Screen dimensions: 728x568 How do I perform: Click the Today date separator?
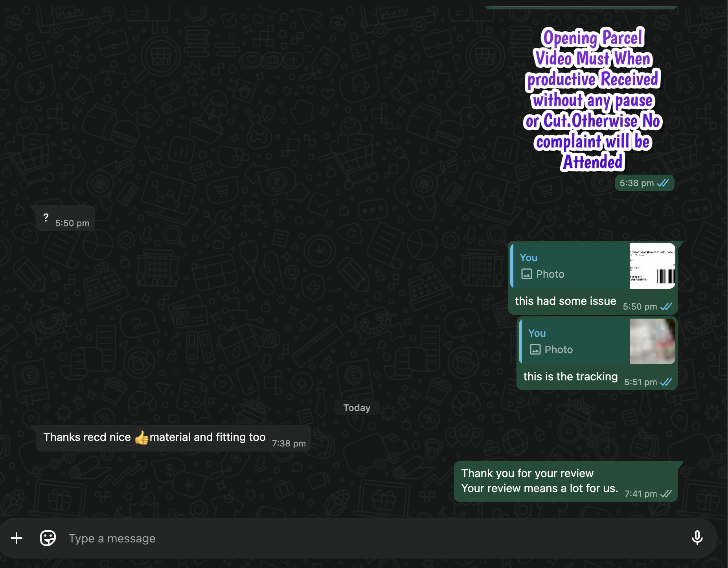(357, 408)
